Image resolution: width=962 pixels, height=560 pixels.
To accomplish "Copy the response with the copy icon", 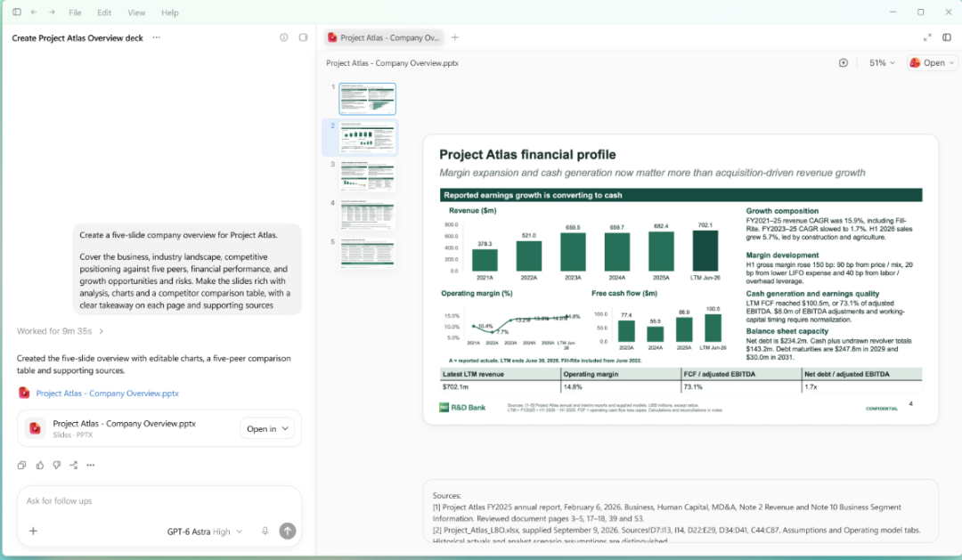I will coord(22,465).
